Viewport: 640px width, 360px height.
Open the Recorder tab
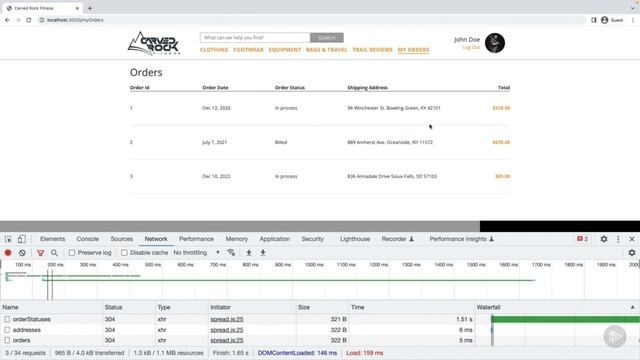click(x=398, y=239)
